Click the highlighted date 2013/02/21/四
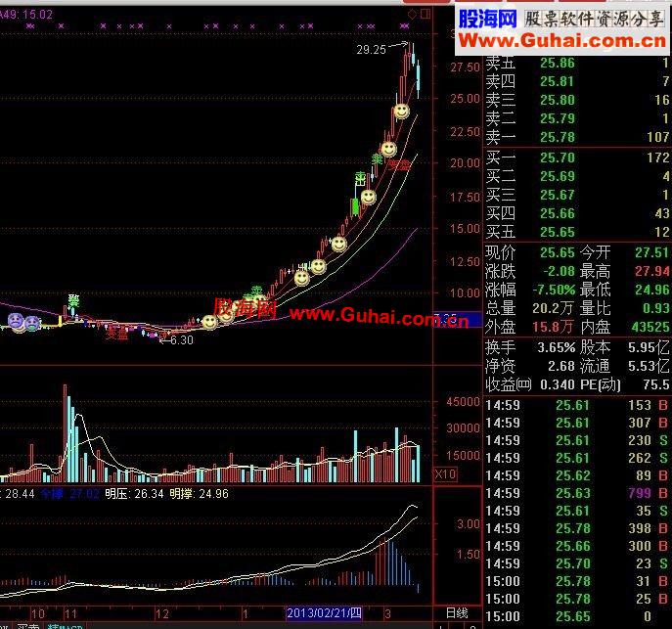This screenshot has width=672, height=629. pyautogui.click(x=324, y=613)
